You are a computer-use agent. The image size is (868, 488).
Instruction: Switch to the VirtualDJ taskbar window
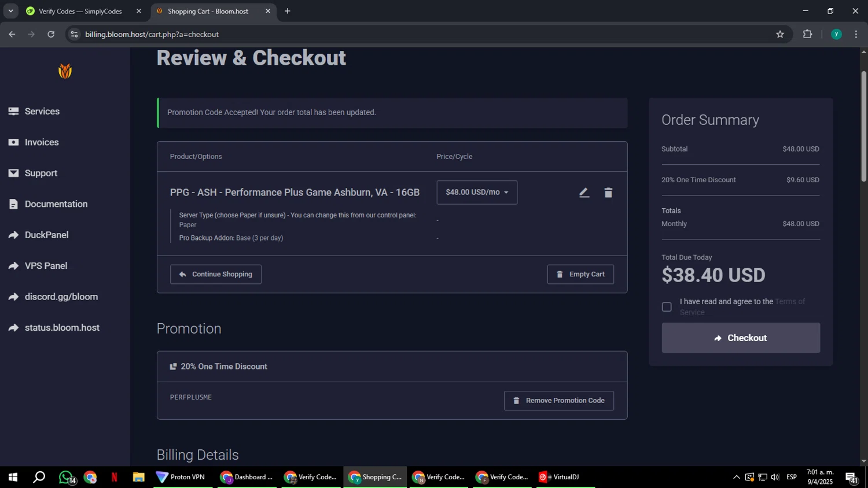[565, 478]
